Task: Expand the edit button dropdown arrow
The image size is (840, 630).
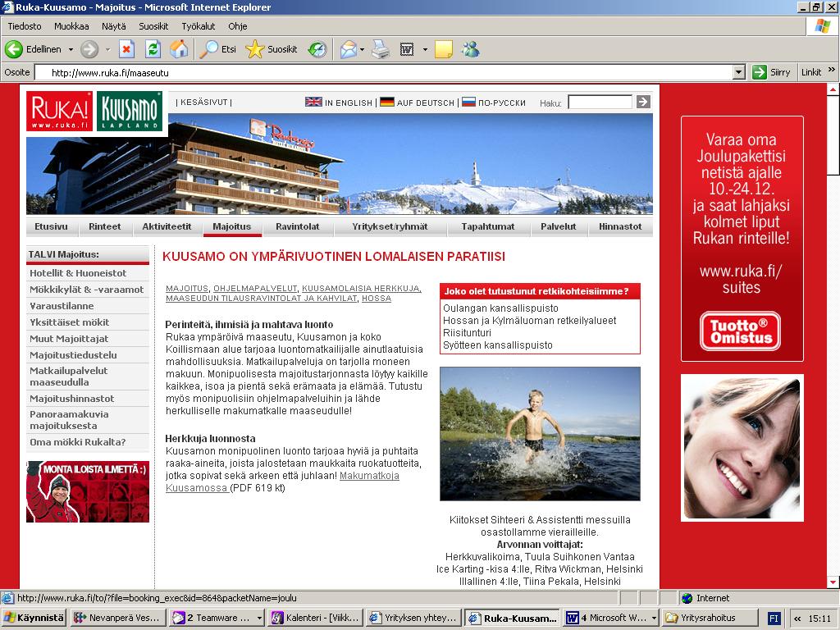Action: coord(425,49)
